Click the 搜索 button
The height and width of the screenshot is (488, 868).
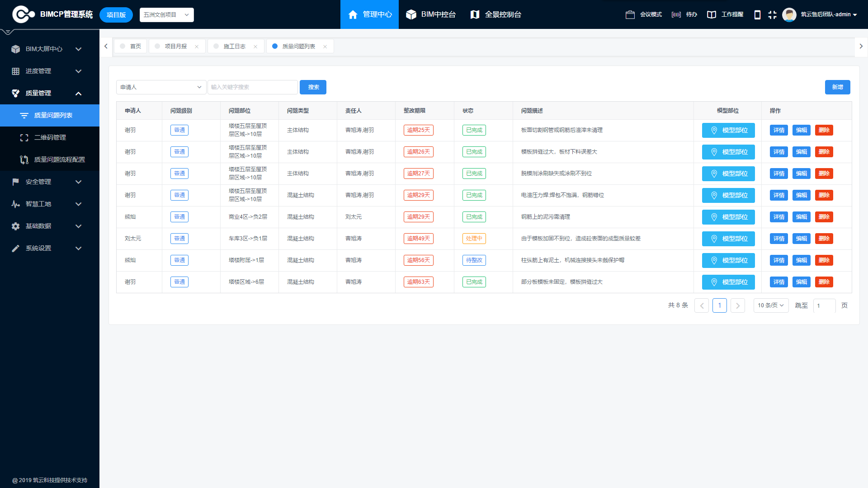click(313, 87)
